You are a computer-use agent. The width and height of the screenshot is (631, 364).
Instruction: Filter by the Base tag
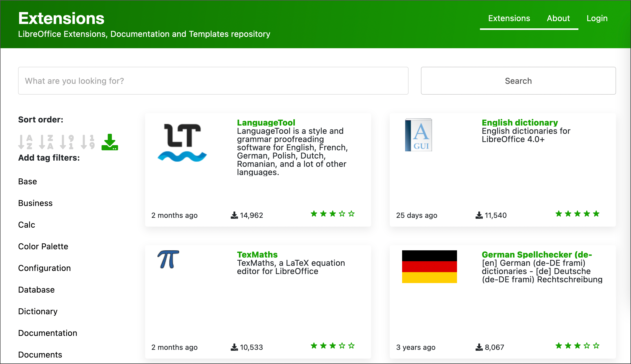(x=28, y=181)
